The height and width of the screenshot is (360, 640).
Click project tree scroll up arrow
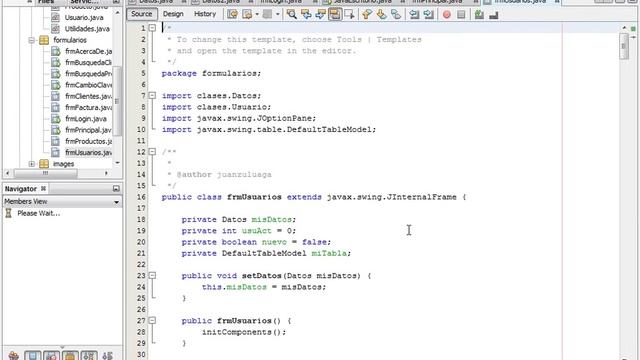[118, 13]
